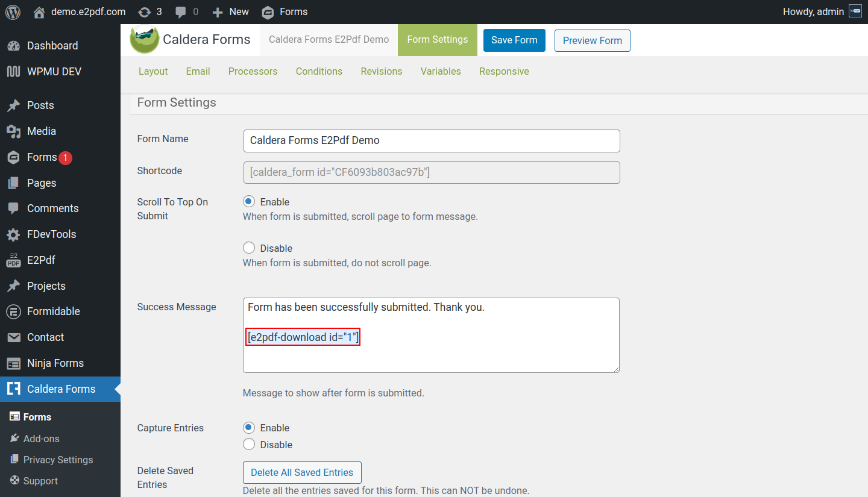Expand the New content menu
Image resolution: width=868 pixels, height=497 pixels.
point(231,12)
